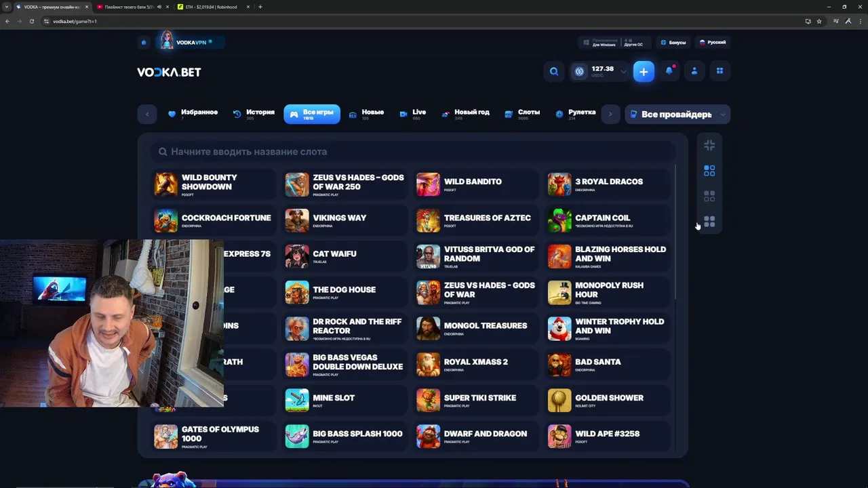Screen dimensions: 868x488
Task: Switch to Новые category tab
Action: click(x=366, y=114)
